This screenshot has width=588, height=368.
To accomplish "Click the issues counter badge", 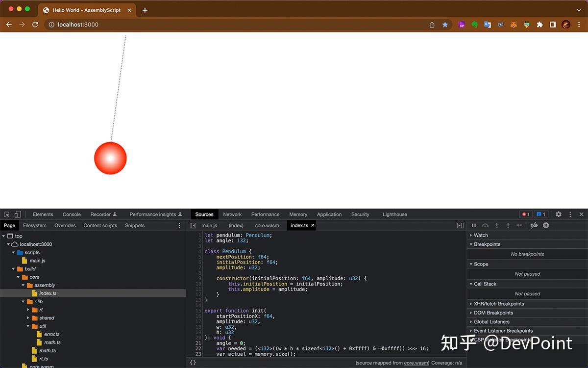I will coord(540,214).
